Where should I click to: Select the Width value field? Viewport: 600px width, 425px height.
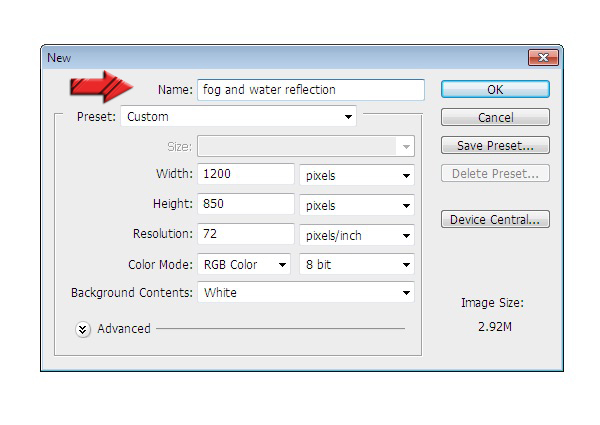pyautogui.click(x=246, y=175)
